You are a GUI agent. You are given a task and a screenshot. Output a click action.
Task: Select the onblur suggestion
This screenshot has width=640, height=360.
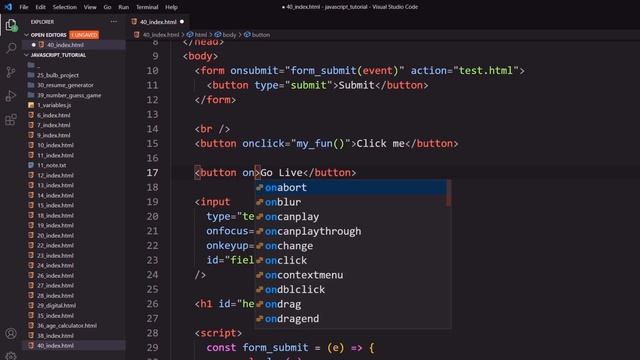(351, 202)
